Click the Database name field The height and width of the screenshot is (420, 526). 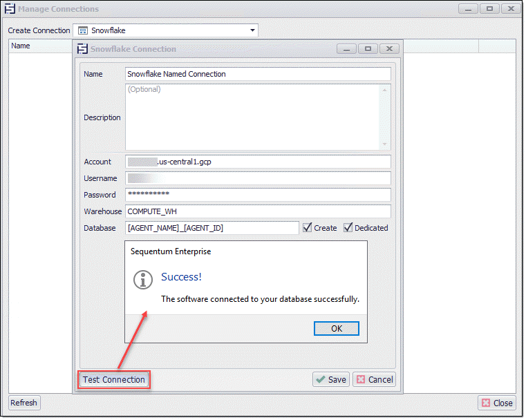212,228
